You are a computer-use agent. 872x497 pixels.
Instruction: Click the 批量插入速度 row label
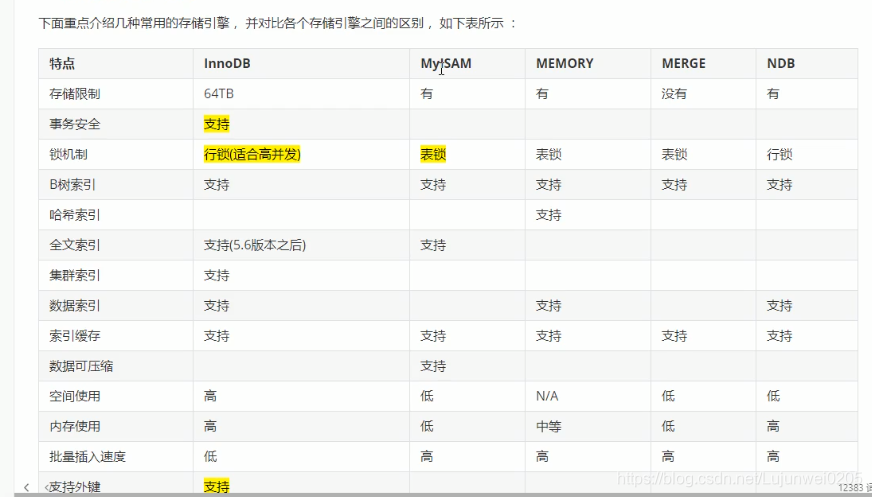coord(87,456)
